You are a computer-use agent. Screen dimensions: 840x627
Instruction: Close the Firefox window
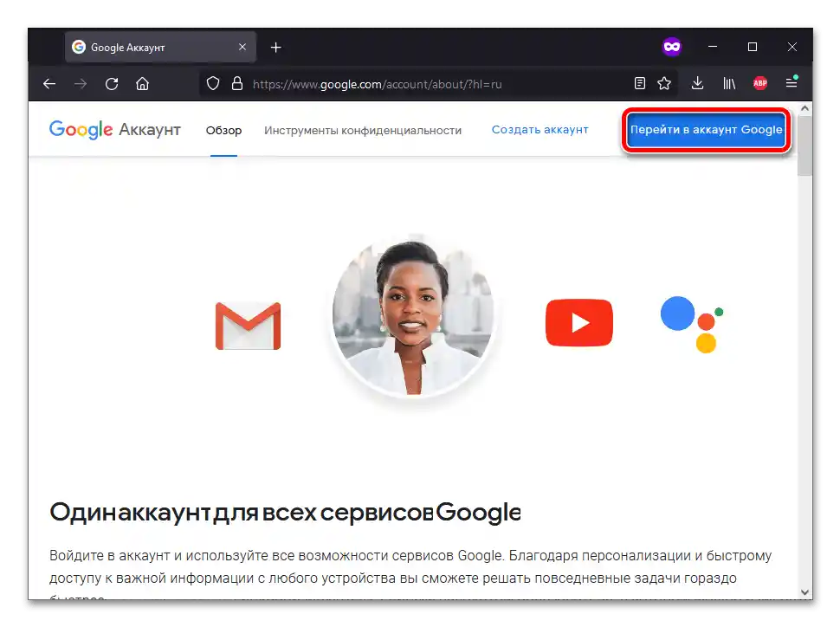pos(792,47)
